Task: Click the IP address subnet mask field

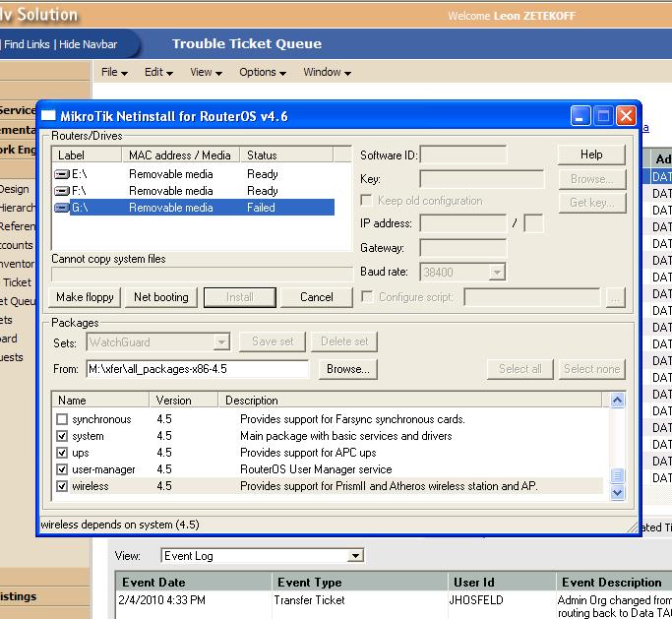Action: (533, 223)
